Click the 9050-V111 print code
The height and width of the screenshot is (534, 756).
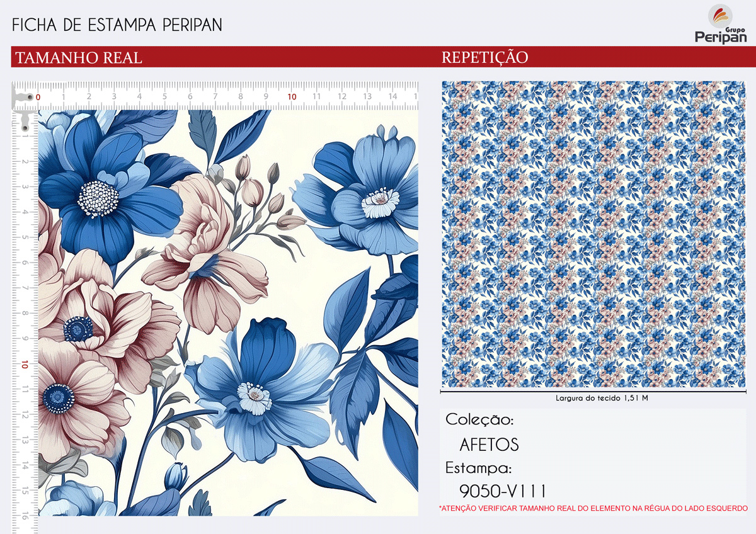pyautogui.click(x=503, y=491)
